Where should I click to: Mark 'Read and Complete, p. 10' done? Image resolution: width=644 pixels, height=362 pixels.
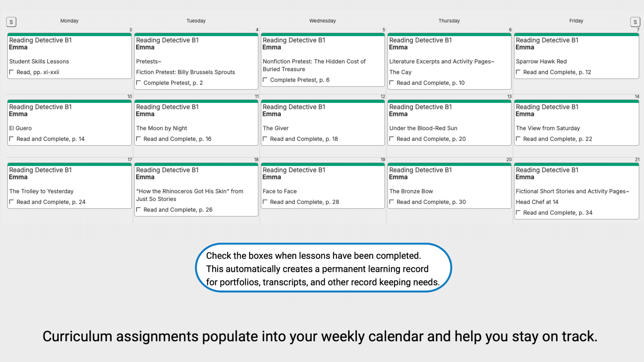392,83
